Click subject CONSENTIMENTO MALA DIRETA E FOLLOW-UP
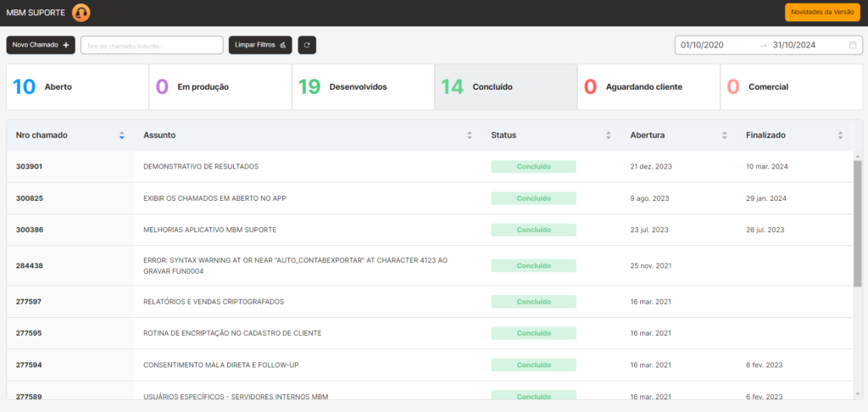The image size is (868, 412). pyautogui.click(x=221, y=365)
